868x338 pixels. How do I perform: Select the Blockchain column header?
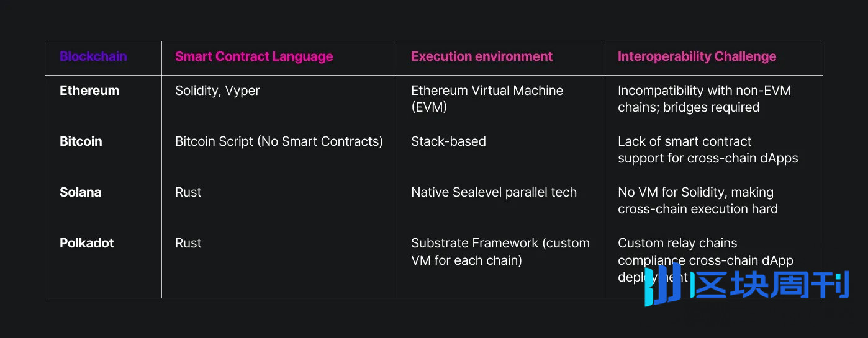93,56
